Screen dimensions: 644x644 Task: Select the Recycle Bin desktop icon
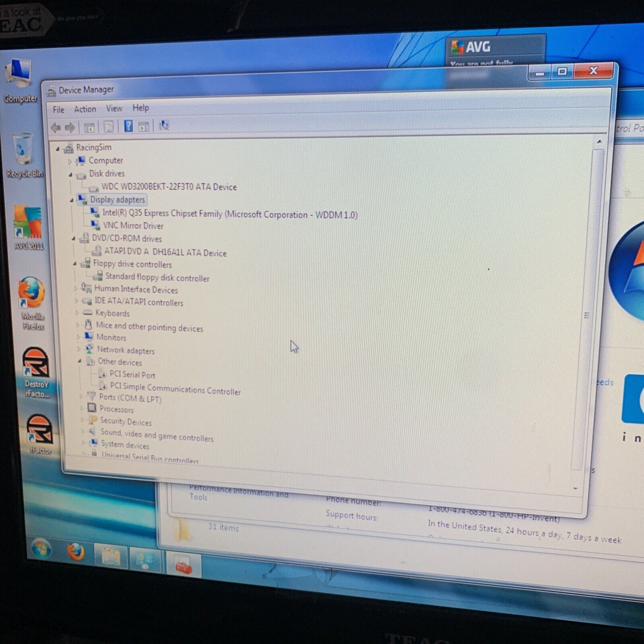[x=24, y=156]
